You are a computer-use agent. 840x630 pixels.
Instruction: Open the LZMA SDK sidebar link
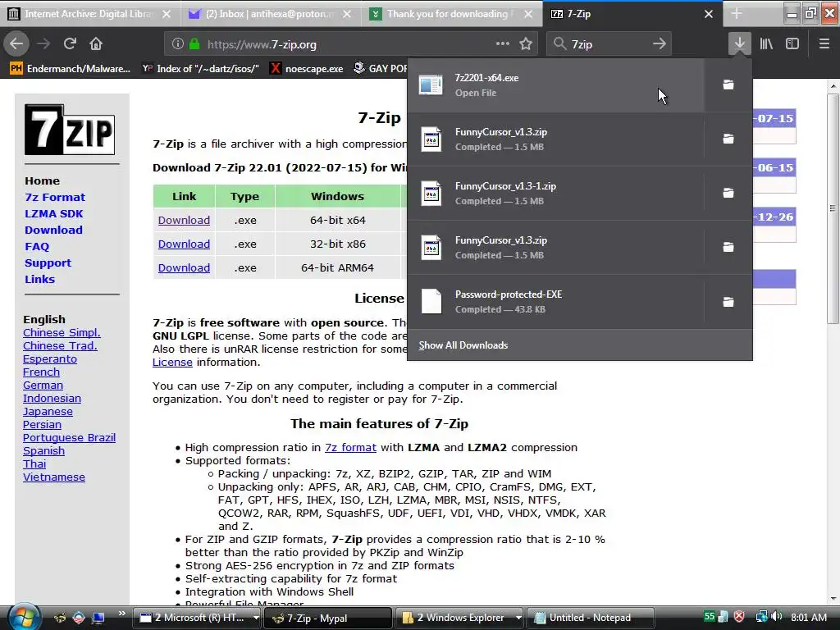(53, 214)
